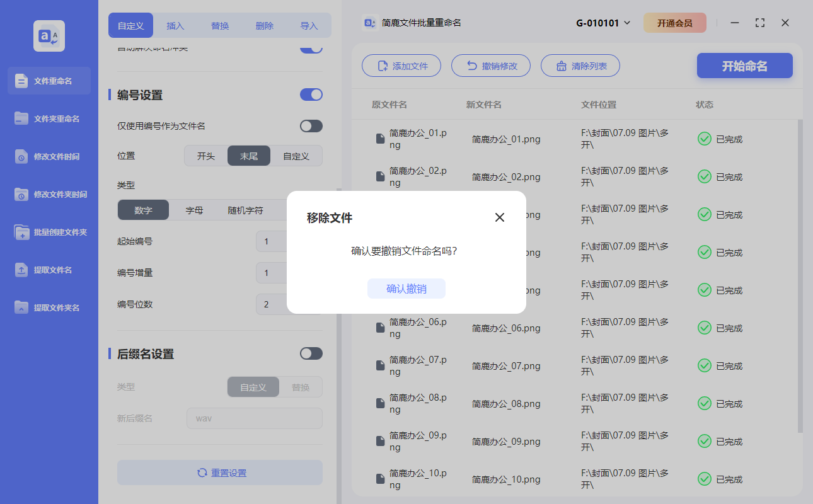813x504 pixels.
Task: Click the 开始命名 start renaming button
Action: pos(744,66)
